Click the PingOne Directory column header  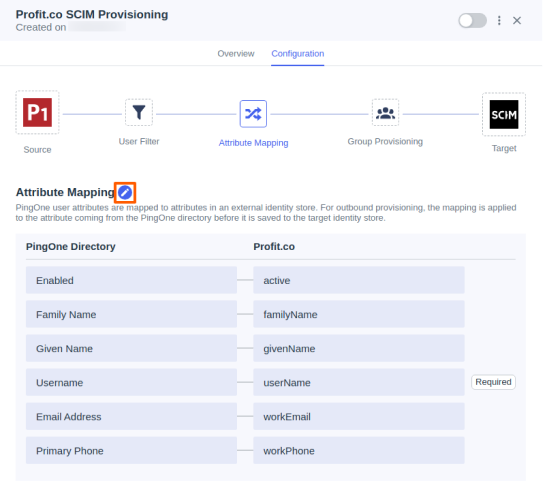click(x=71, y=247)
